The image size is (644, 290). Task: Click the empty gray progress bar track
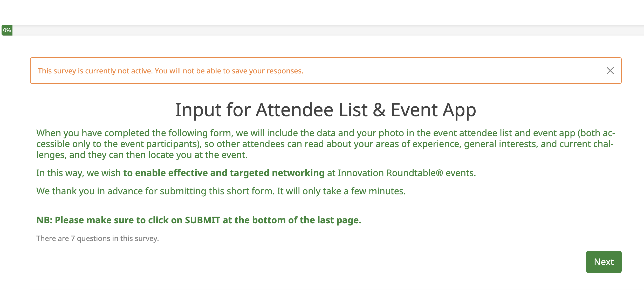coord(327,30)
